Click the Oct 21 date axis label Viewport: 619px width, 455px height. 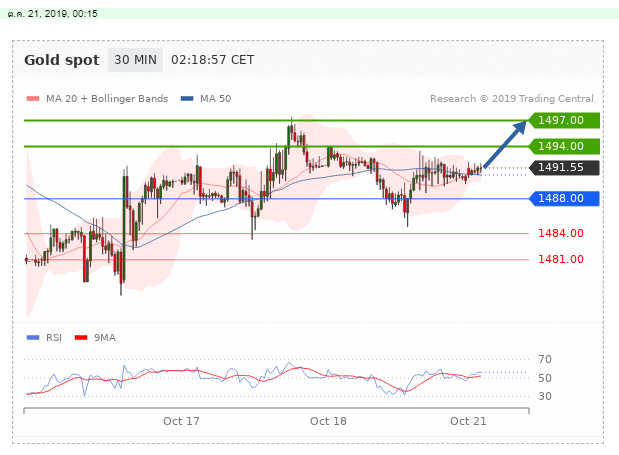[468, 421]
